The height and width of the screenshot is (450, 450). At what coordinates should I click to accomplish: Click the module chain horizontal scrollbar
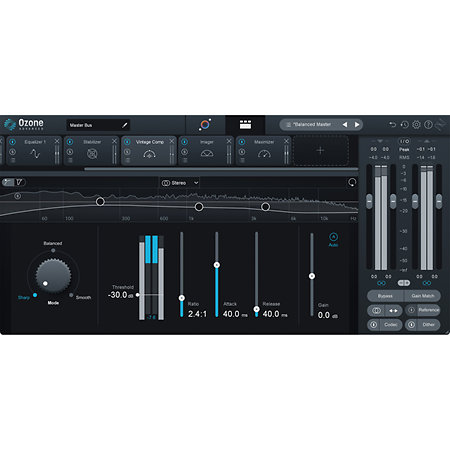click(221, 169)
